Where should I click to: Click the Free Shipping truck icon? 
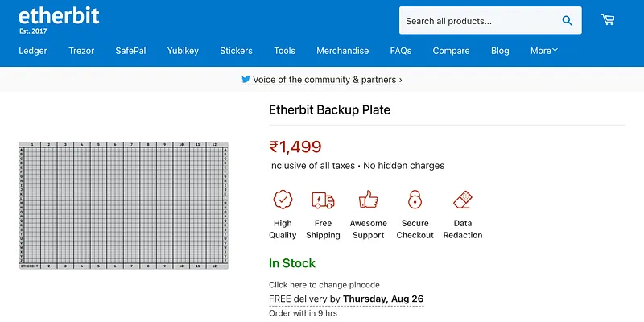323,200
